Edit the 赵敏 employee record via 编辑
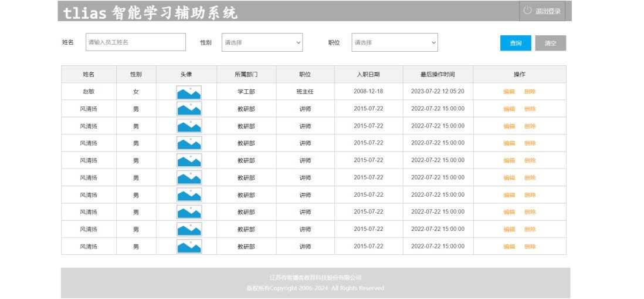 [x=509, y=92]
